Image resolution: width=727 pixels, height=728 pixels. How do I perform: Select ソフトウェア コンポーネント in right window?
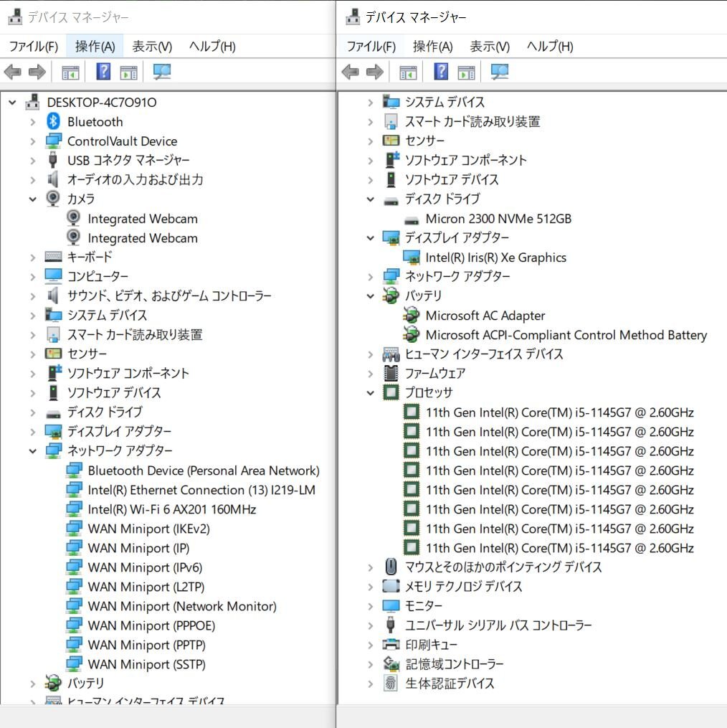(465, 160)
